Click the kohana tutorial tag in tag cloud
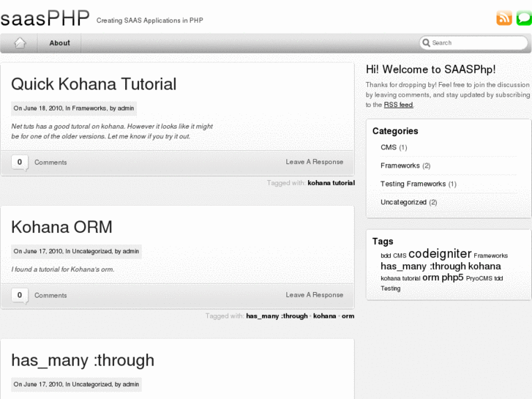The width and height of the screenshot is (532, 399). (x=400, y=278)
